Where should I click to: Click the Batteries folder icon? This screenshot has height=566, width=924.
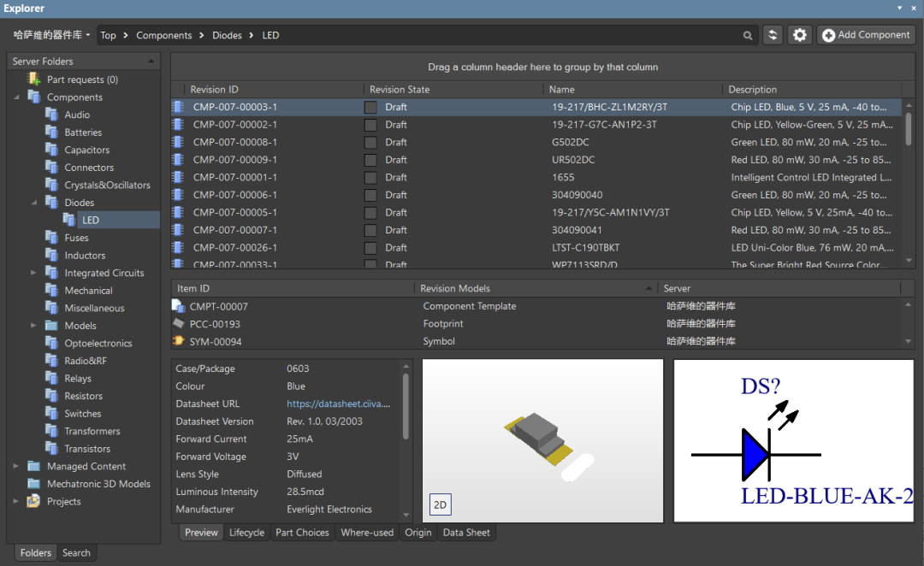[52, 132]
